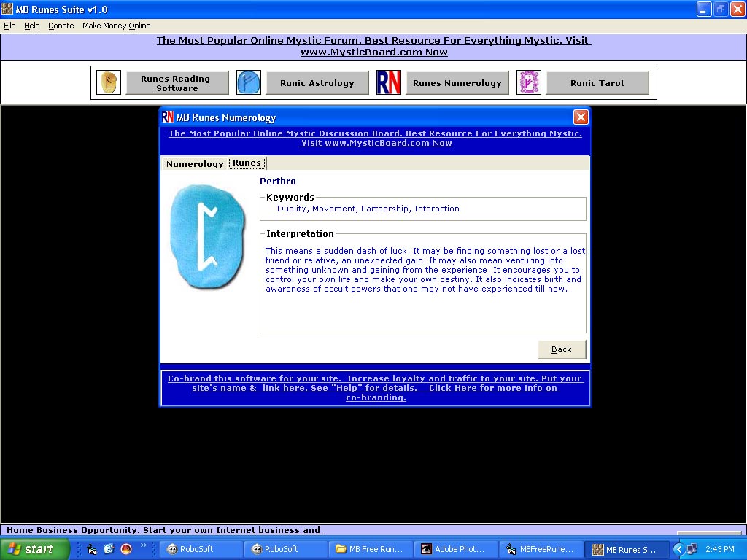Follow top banner MysticBoard.com forum link

[374, 46]
